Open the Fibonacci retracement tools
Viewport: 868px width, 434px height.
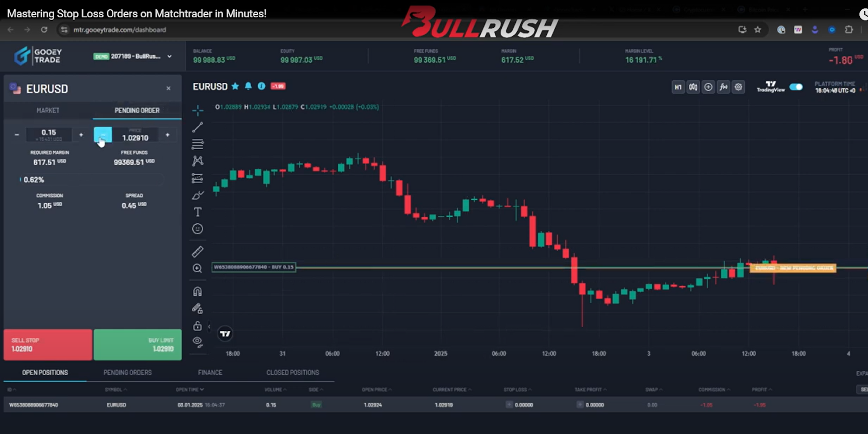197,144
